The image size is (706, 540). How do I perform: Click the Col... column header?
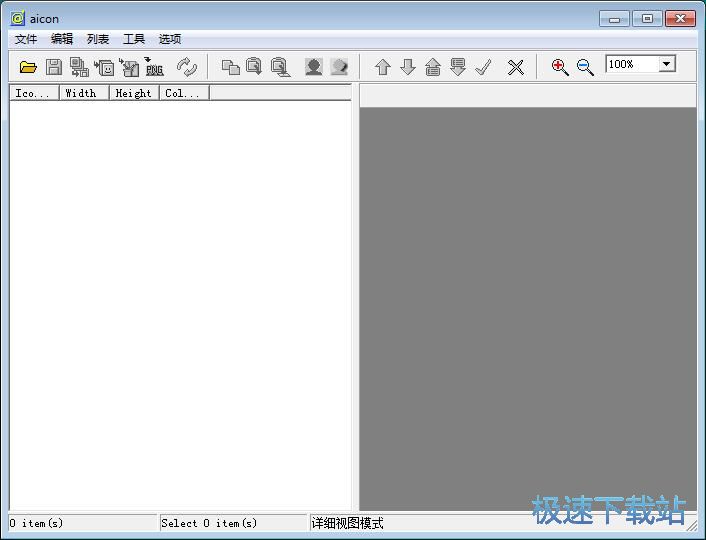point(185,93)
